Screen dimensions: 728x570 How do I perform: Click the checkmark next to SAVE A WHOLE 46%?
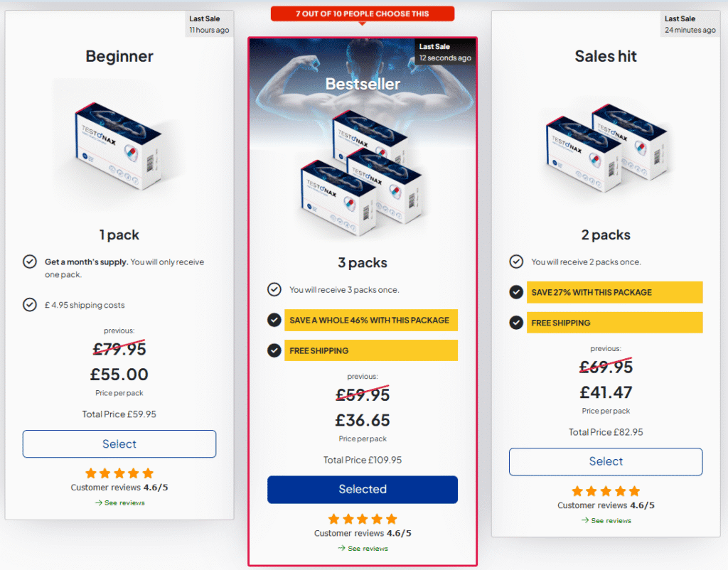(274, 320)
